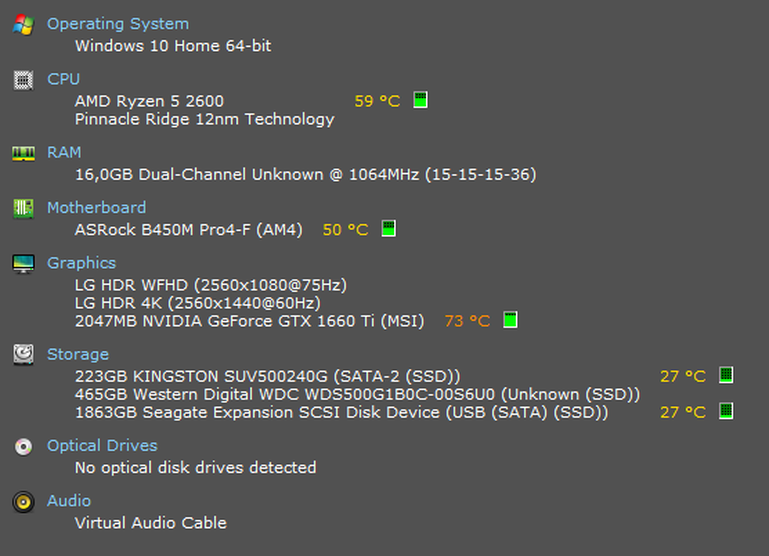Select the Virtual Audio Cable entry
Screen dimensions: 769x556
tap(150, 523)
